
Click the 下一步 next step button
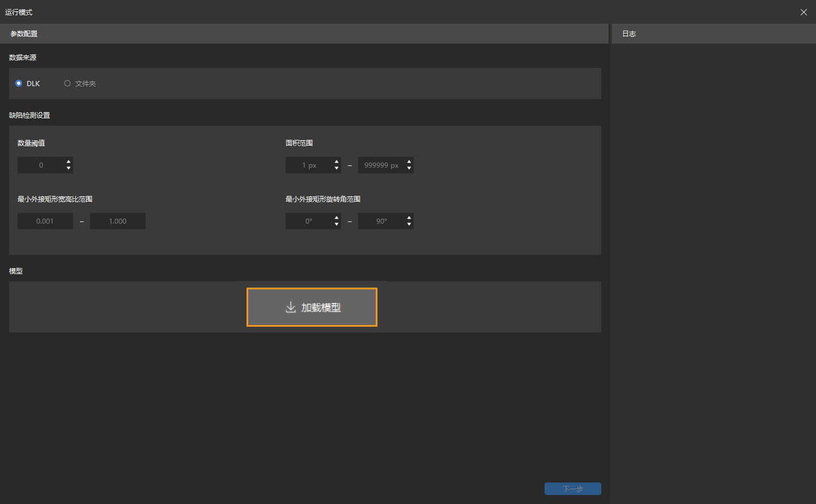click(x=572, y=489)
